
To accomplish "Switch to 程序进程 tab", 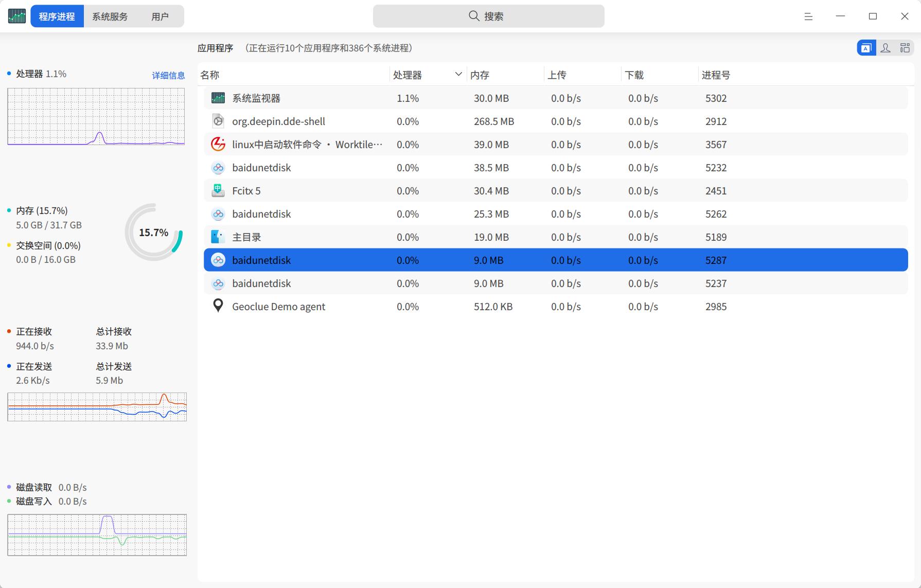I will pyautogui.click(x=57, y=16).
